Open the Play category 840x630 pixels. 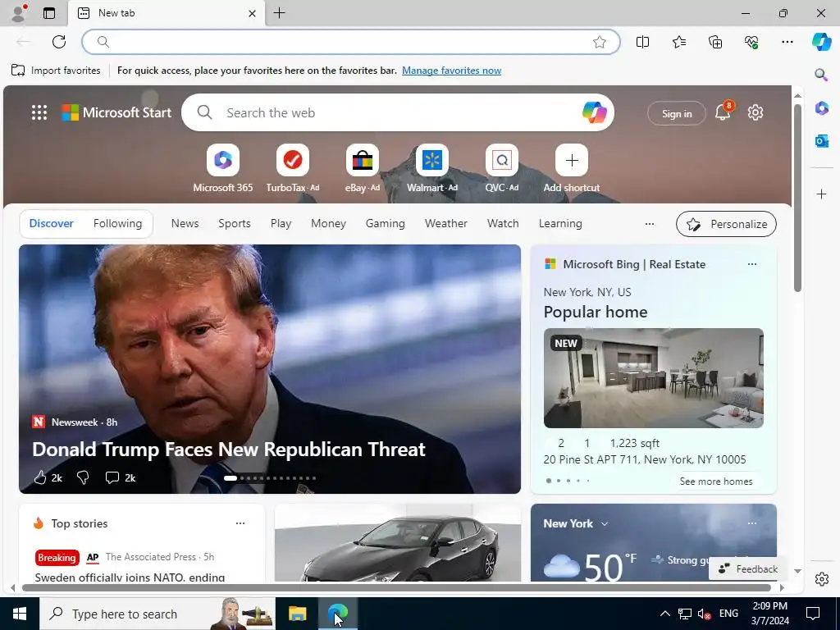[x=281, y=223]
